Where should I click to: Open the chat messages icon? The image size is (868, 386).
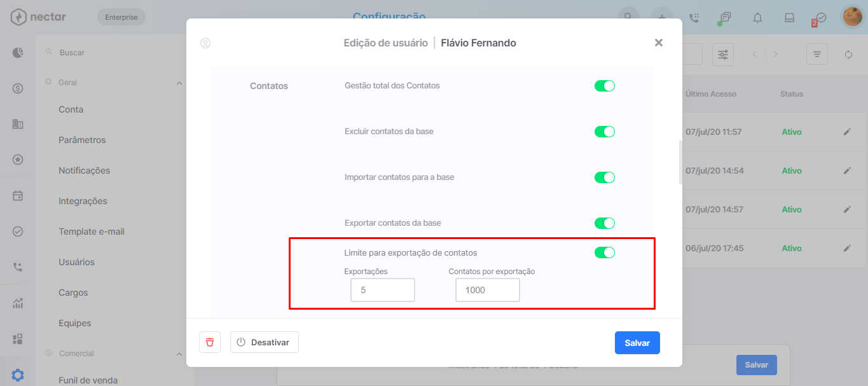(726, 18)
